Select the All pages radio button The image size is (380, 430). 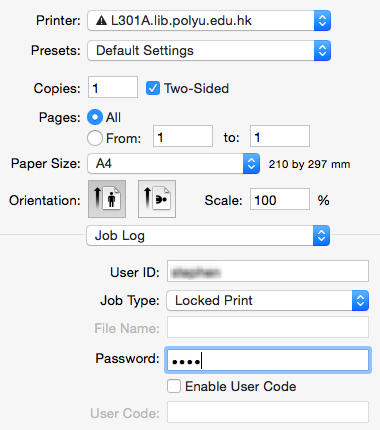pos(95,117)
